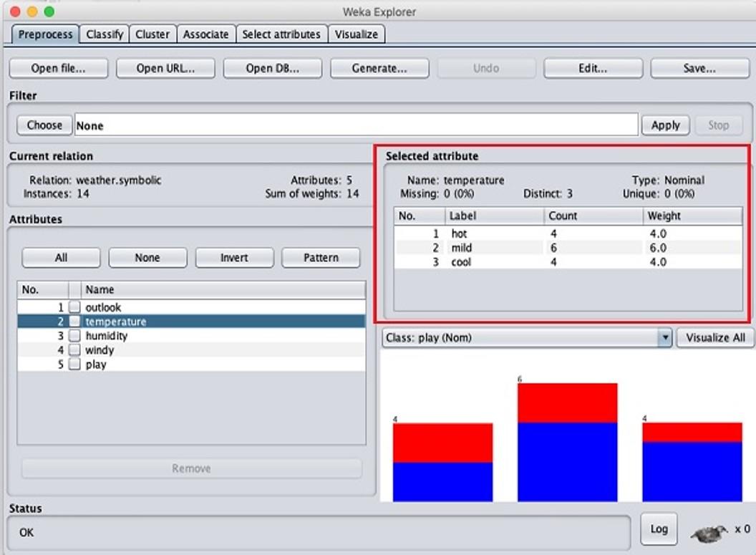Select all attributes with All button

(x=60, y=257)
